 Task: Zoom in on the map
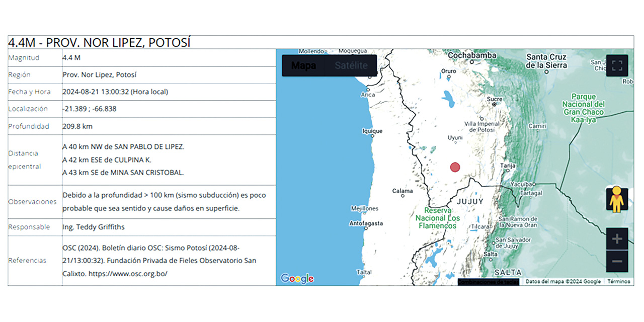[x=617, y=239]
